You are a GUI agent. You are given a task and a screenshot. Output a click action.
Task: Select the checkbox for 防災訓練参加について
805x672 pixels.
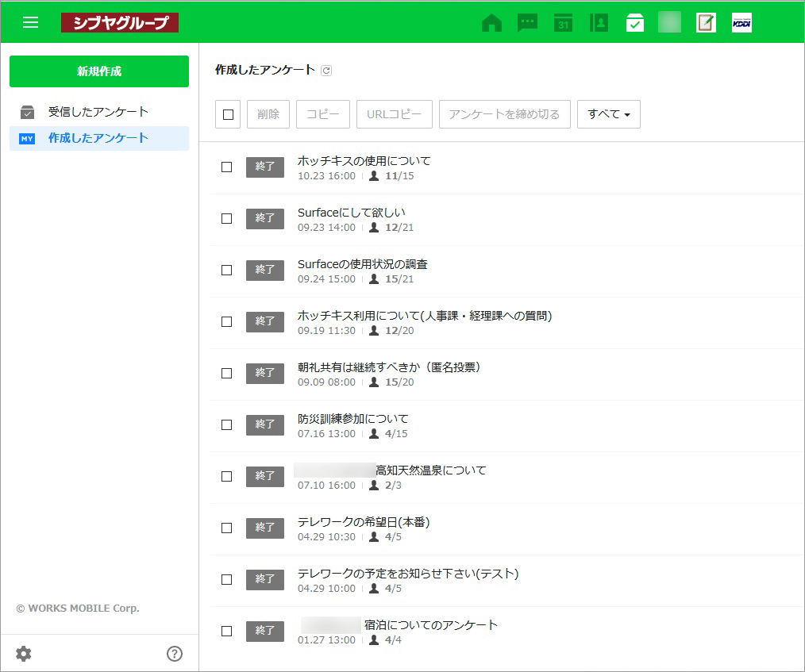pyautogui.click(x=226, y=424)
